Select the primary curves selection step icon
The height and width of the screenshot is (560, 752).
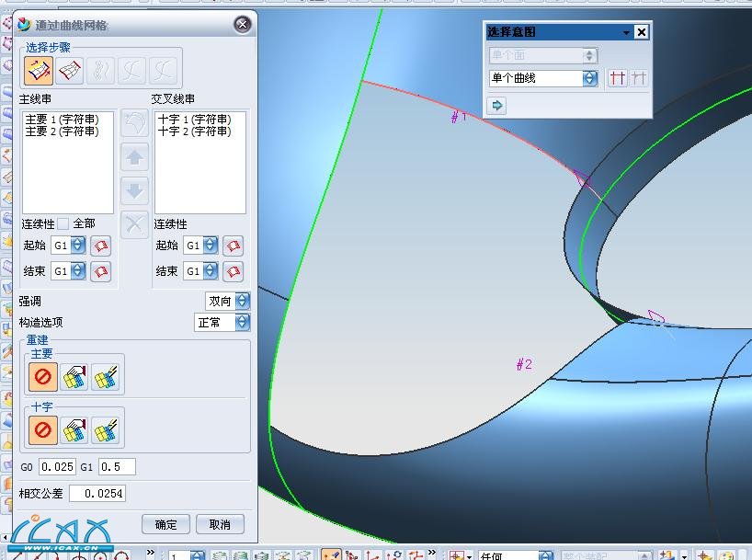point(39,70)
